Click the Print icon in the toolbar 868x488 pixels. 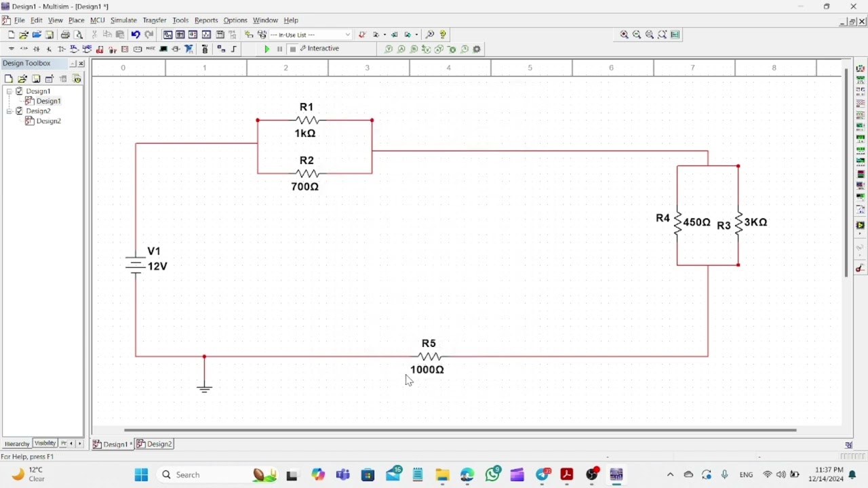65,35
